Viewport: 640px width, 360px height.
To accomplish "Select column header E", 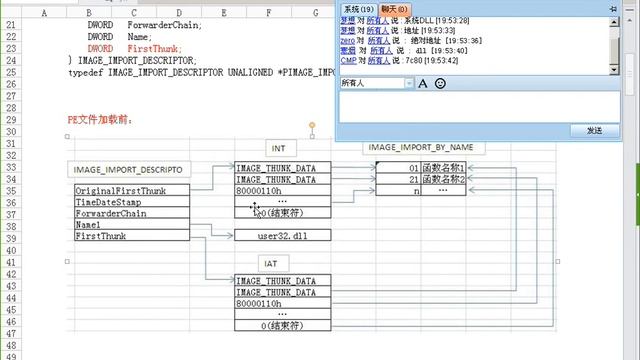I will point(224,13).
